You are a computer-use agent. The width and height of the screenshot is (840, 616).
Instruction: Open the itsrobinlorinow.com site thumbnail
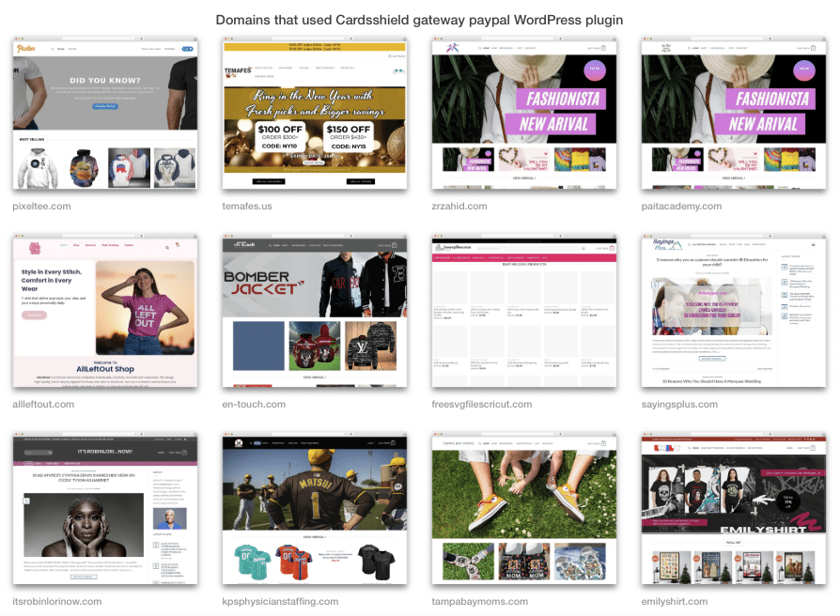coord(105,508)
